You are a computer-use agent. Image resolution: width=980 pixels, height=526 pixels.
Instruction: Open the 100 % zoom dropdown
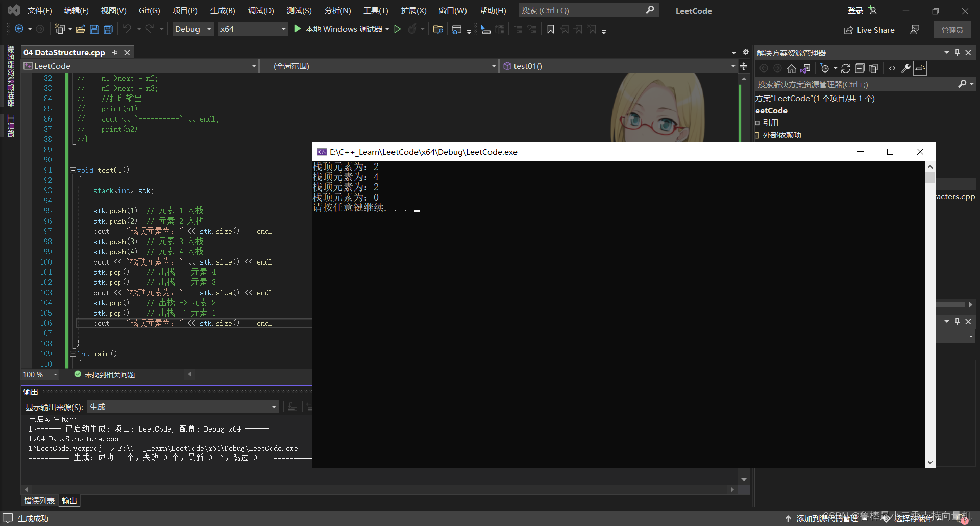coord(40,374)
